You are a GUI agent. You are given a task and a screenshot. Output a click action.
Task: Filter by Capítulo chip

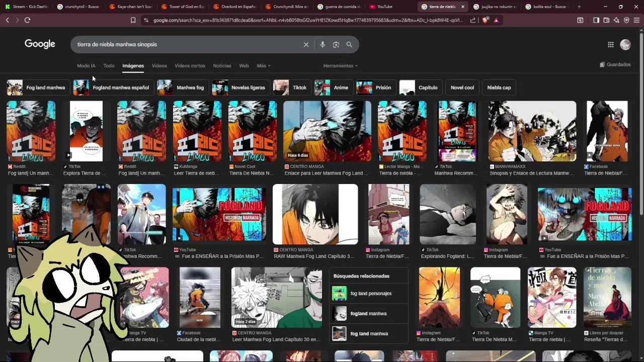421,87
